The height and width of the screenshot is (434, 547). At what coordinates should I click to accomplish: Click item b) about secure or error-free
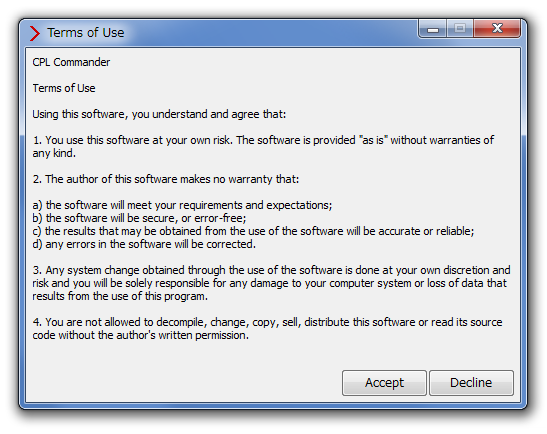point(139,218)
